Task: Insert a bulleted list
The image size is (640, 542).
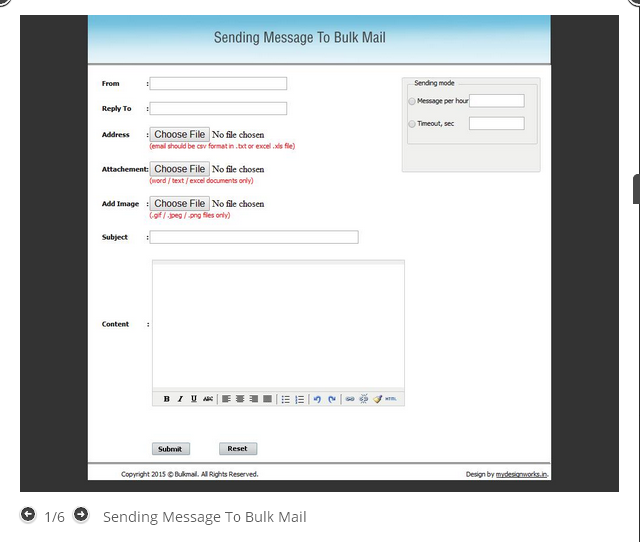Action: (x=286, y=399)
